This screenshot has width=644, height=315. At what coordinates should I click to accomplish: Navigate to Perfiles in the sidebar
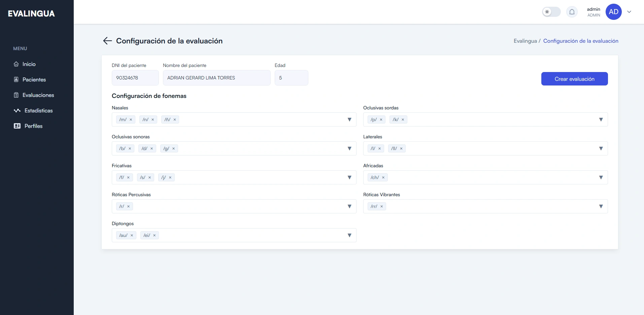click(33, 126)
